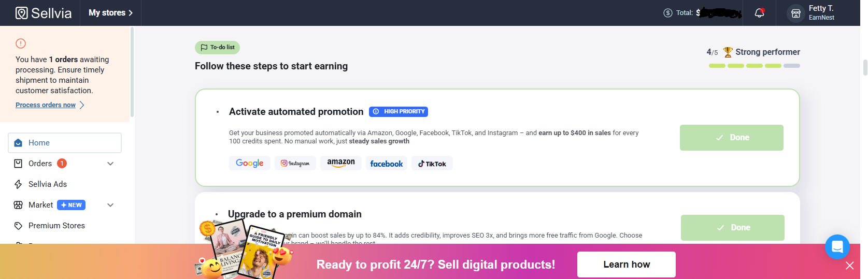Click the Strong performer progress bar
The width and height of the screenshot is (868, 279).
[x=754, y=66]
